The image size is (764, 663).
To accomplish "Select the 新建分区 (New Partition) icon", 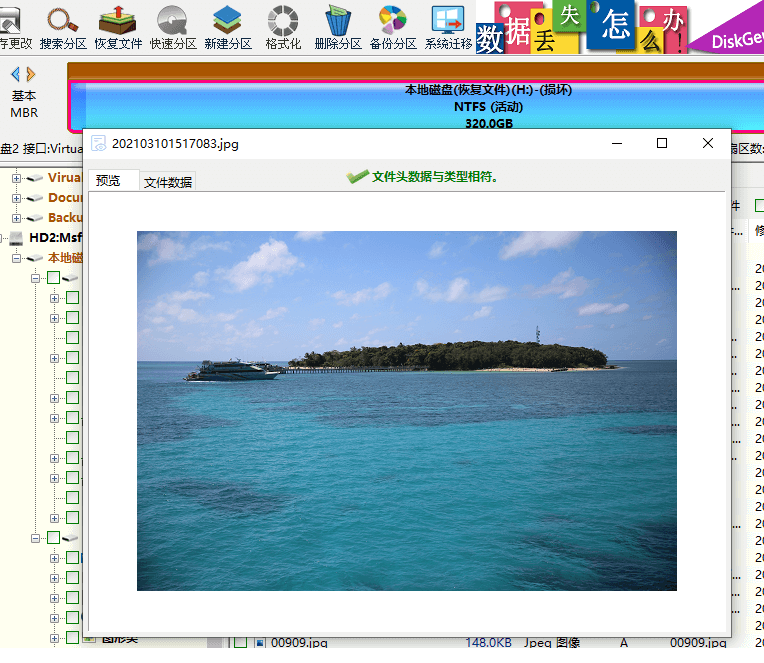I will (x=228, y=27).
